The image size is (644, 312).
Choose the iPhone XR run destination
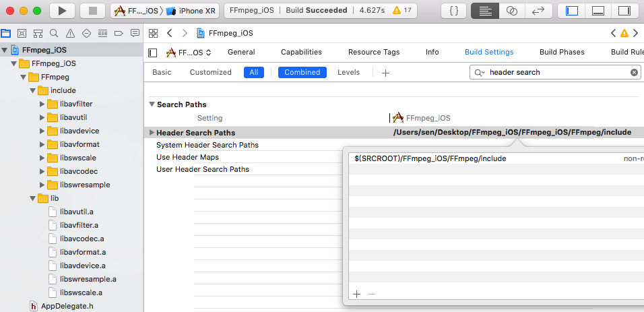(191, 11)
